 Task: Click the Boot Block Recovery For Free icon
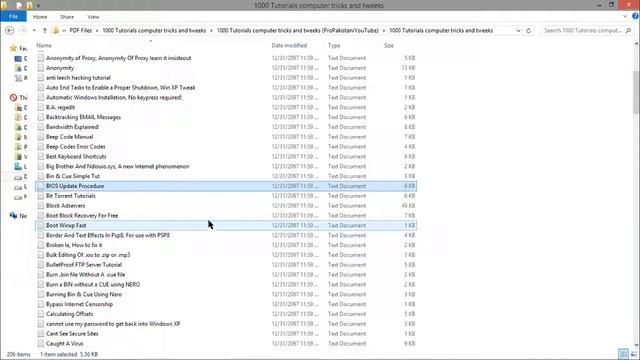[x=40, y=216]
